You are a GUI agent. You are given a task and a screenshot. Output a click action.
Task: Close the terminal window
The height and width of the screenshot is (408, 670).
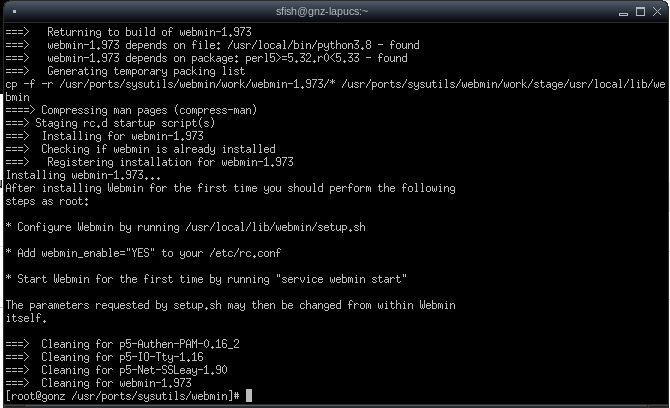(x=658, y=12)
